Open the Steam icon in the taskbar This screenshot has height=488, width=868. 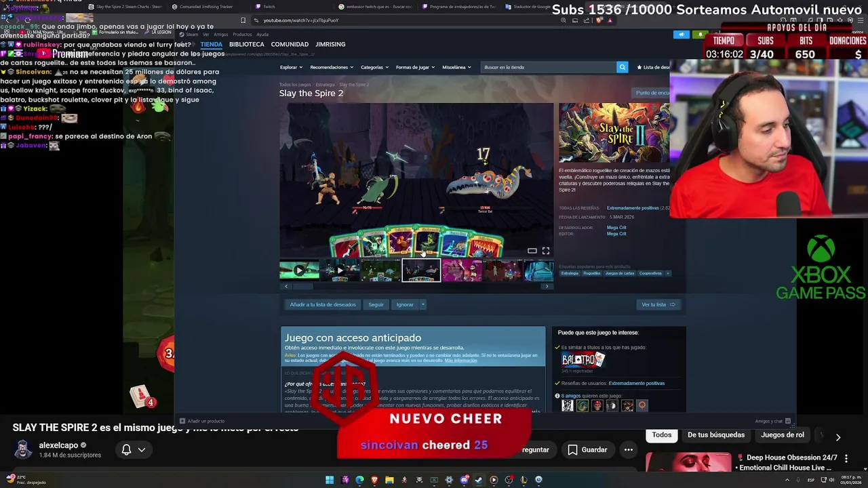(479, 480)
